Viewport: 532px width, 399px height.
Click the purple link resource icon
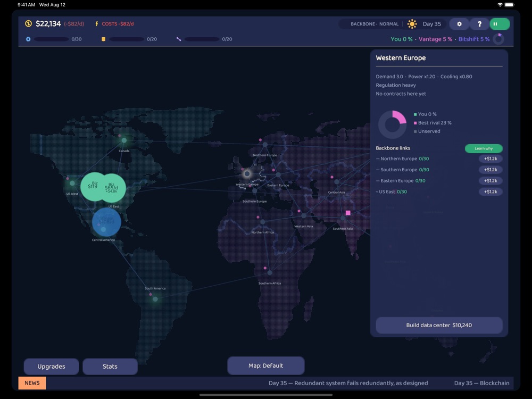[x=179, y=39]
